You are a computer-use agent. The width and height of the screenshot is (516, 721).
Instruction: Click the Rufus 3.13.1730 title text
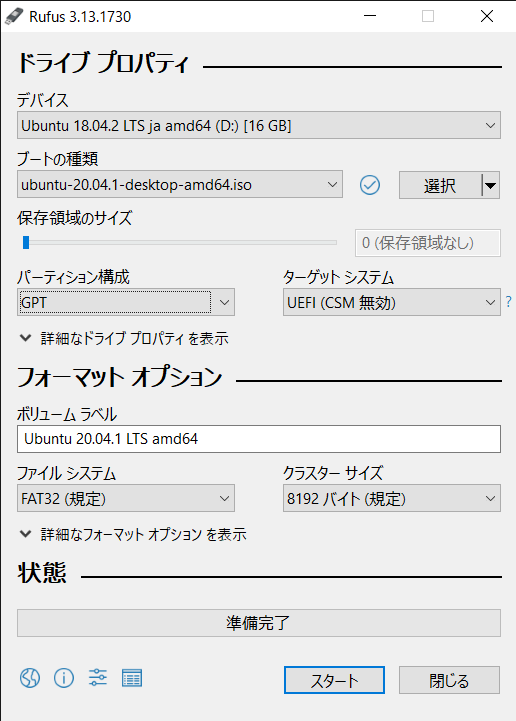point(80,17)
